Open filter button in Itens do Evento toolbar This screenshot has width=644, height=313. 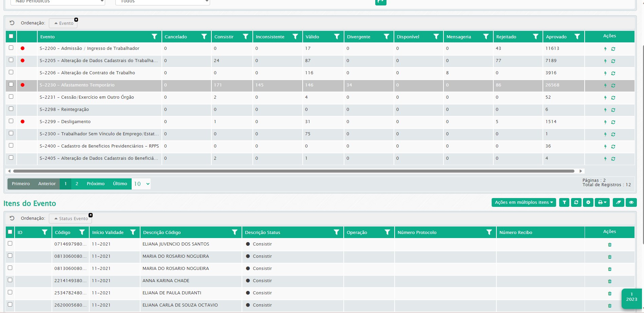click(564, 202)
